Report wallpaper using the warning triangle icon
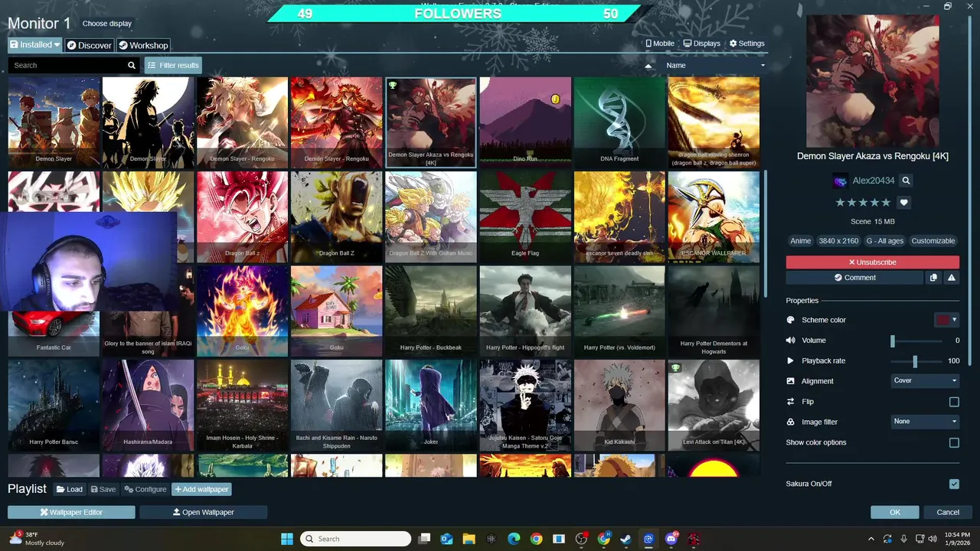980x551 pixels. [951, 278]
